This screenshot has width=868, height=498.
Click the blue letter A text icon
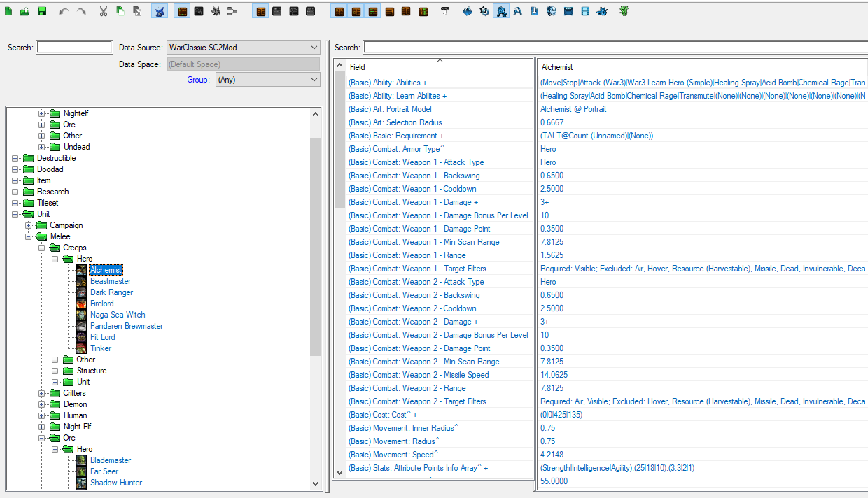pyautogui.click(x=518, y=12)
